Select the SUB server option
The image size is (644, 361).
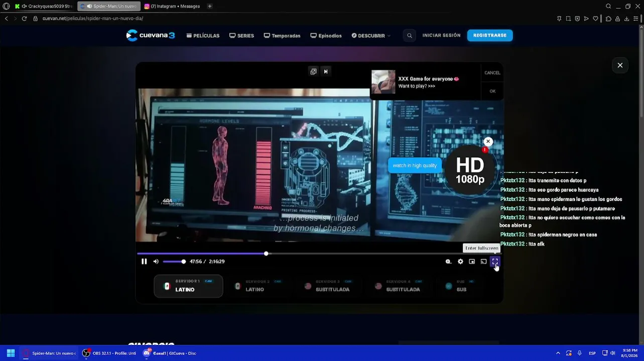click(460, 286)
